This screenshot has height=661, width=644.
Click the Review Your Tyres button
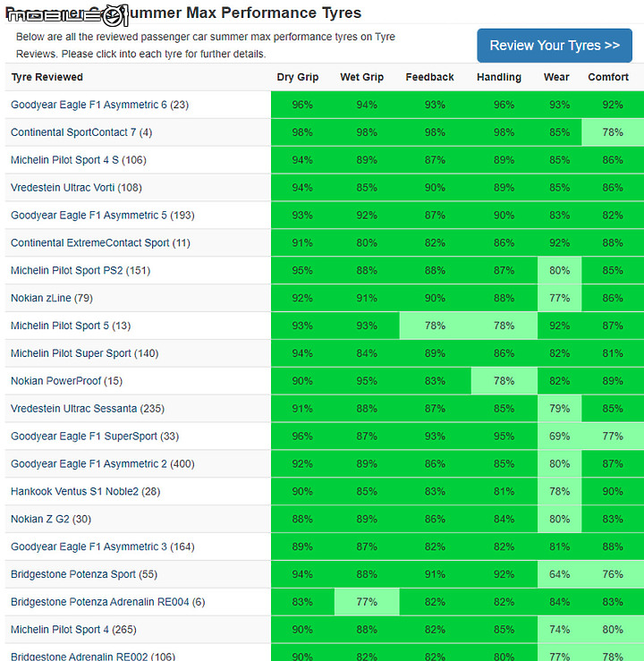point(555,46)
